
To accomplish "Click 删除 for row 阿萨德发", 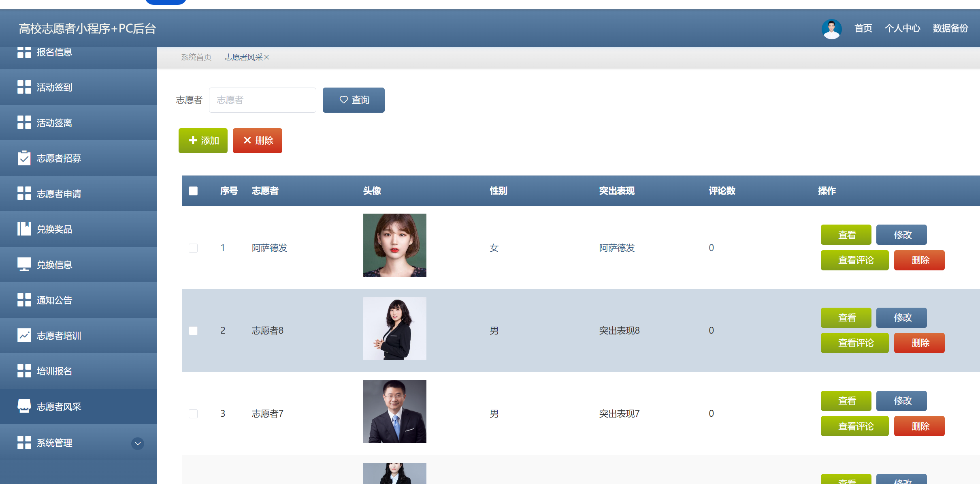I will (x=919, y=260).
